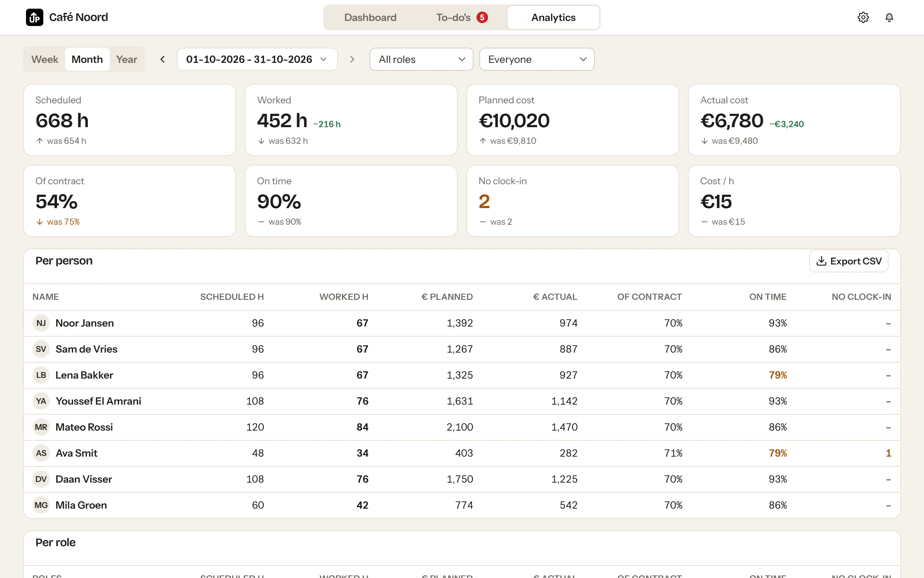
Task: Open the All roles dropdown
Action: (421, 59)
